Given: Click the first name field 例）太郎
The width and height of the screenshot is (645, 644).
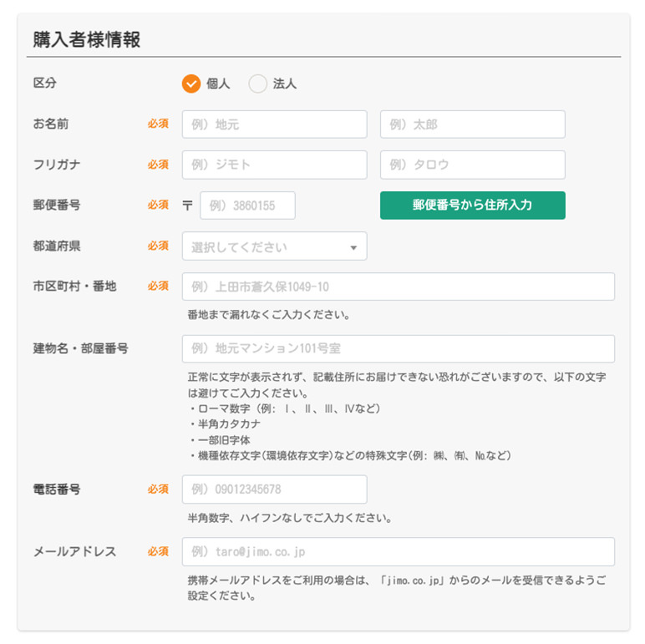Looking at the screenshot, I should 473,124.
